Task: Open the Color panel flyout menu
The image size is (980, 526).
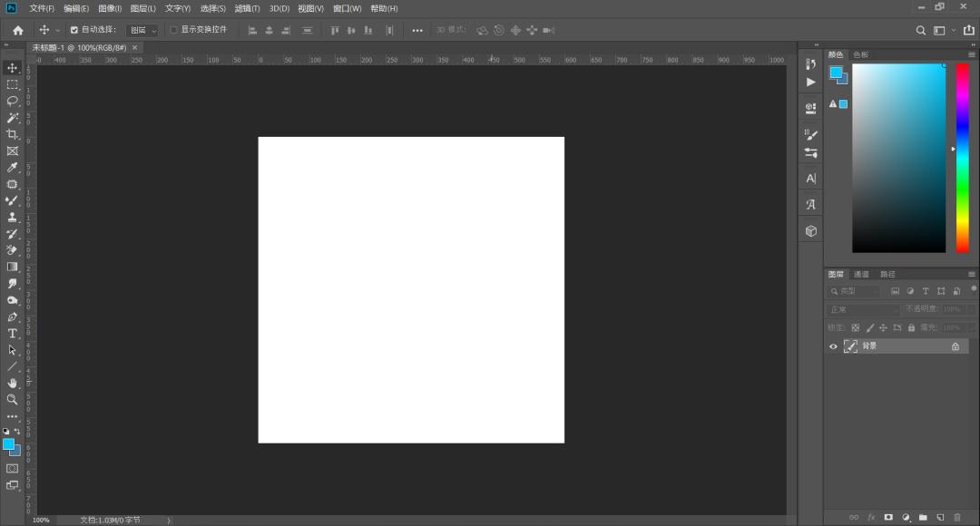Action: tap(971, 55)
